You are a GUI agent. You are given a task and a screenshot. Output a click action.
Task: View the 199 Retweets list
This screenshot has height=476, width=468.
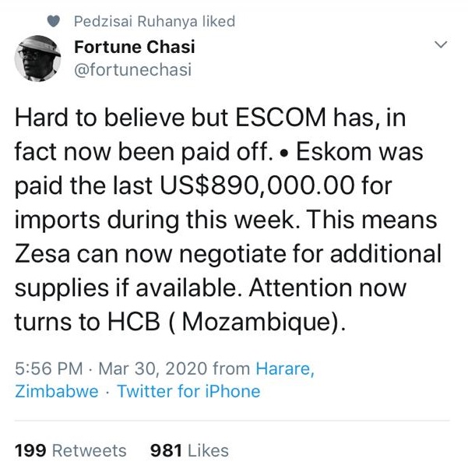(70, 450)
